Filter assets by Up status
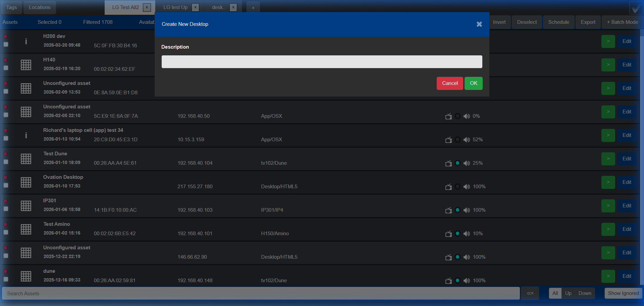The width and height of the screenshot is (644, 306). click(568, 293)
